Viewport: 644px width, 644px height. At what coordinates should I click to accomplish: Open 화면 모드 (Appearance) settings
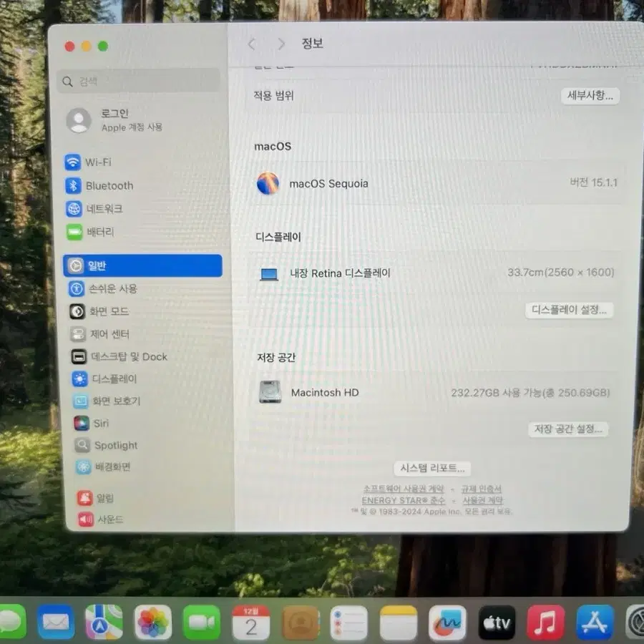(x=99, y=311)
